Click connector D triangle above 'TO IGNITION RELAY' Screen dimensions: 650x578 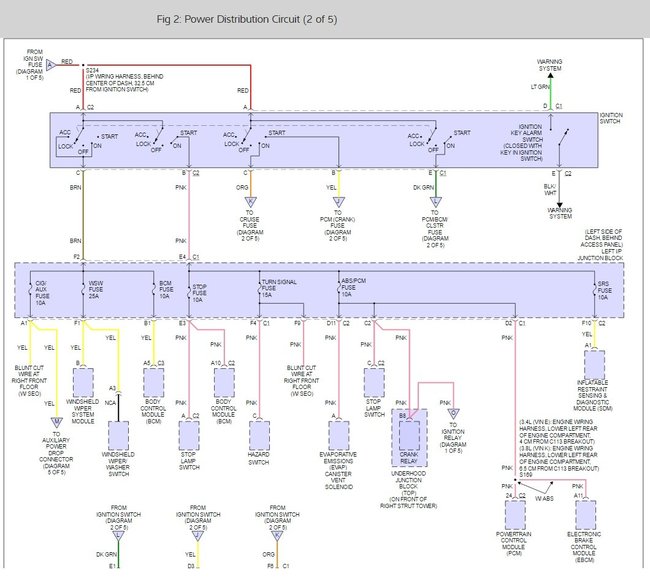tap(454, 413)
